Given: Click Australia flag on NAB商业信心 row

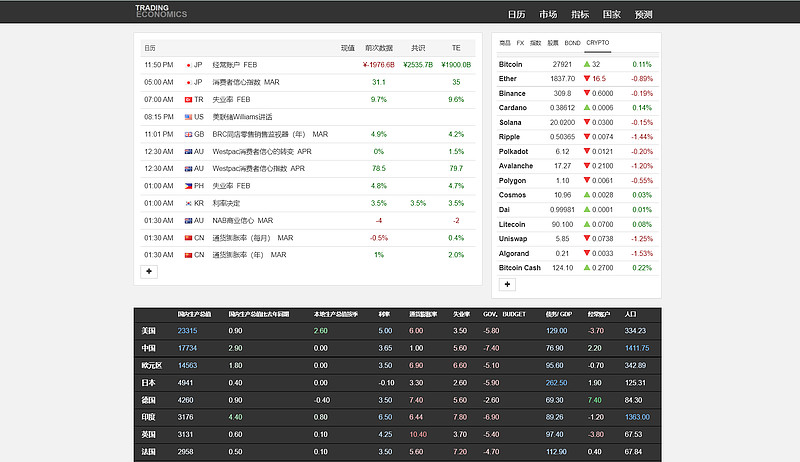Looking at the screenshot, I should pyautogui.click(x=188, y=221).
